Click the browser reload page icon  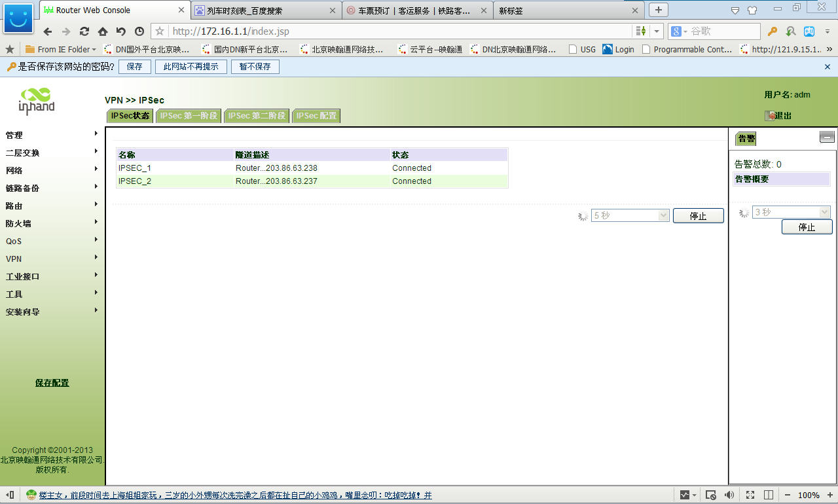pos(84,31)
